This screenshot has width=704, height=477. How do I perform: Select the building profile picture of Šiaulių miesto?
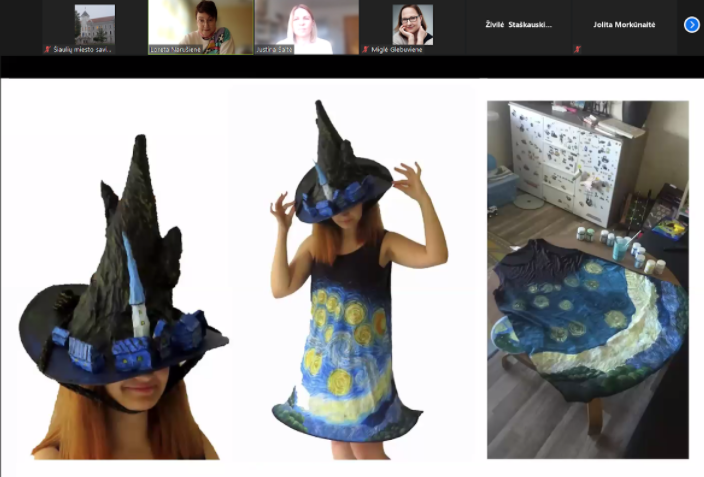coord(94,24)
